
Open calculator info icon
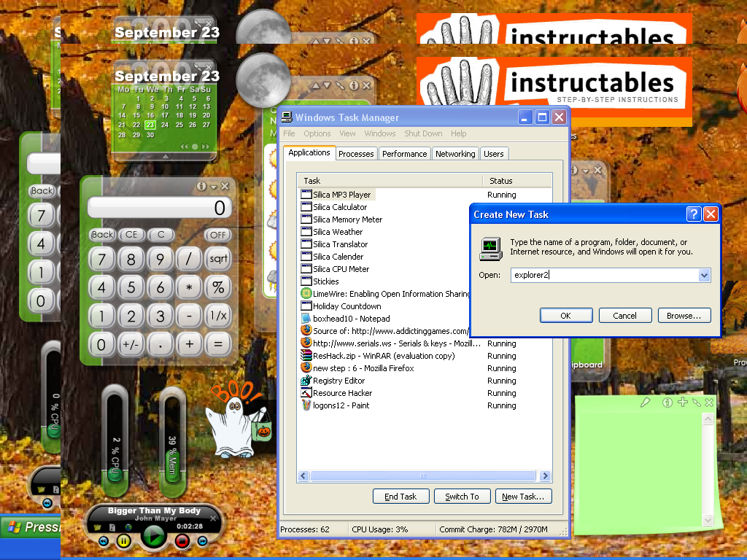pyautogui.click(x=201, y=186)
